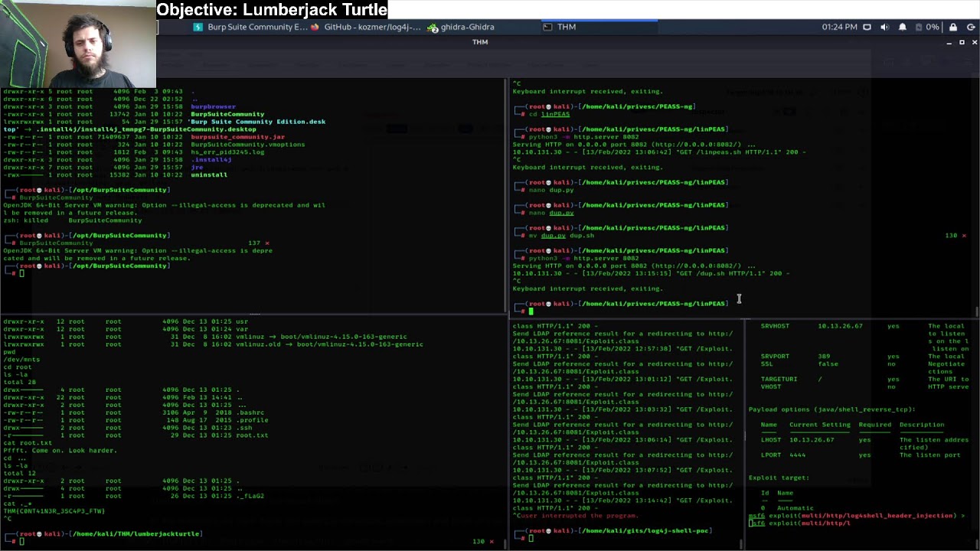Screen dimensions: 980x551
Task: Click 'uninstall' entry in Burp listing
Action: (209, 174)
